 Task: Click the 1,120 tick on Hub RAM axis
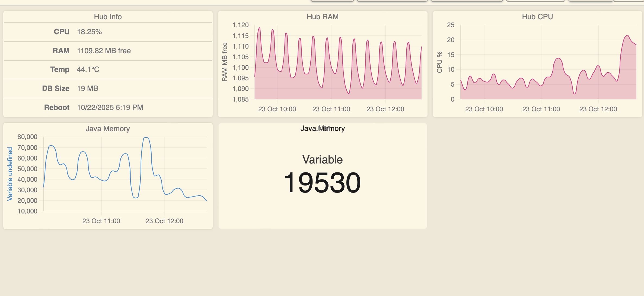(x=240, y=25)
